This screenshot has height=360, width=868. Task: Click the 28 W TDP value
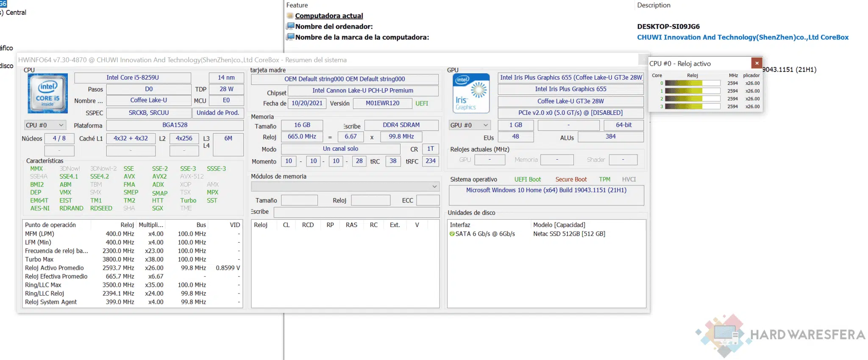tap(226, 89)
